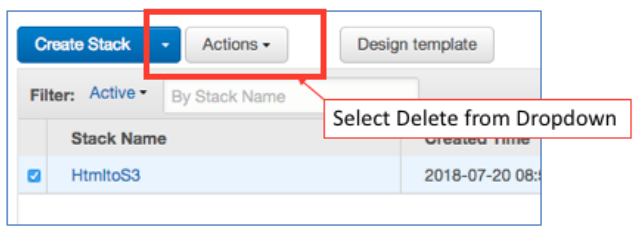
Task: Click the Select Delete from Dropdown callout
Action: 474,119
